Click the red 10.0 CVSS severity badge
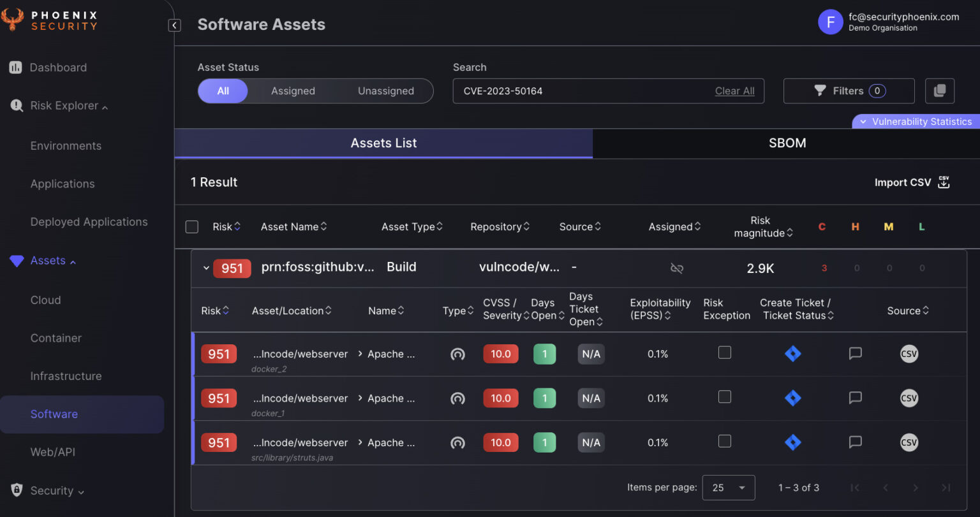 click(x=500, y=354)
